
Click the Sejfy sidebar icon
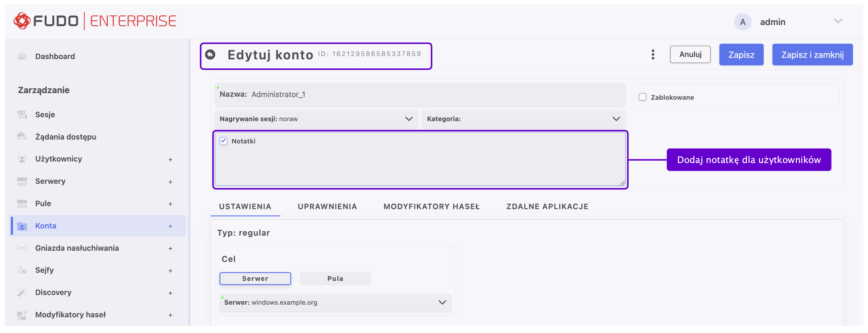tap(22, 270)
